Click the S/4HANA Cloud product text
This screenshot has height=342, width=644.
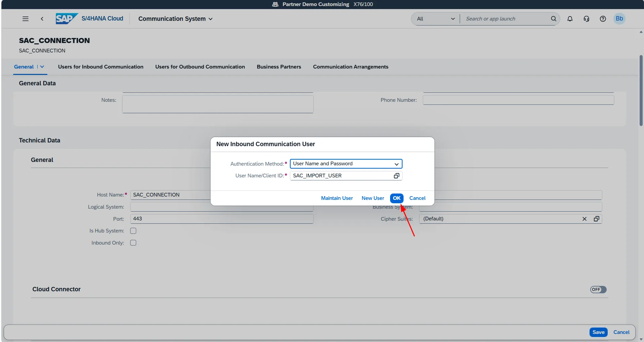[102, 18]
